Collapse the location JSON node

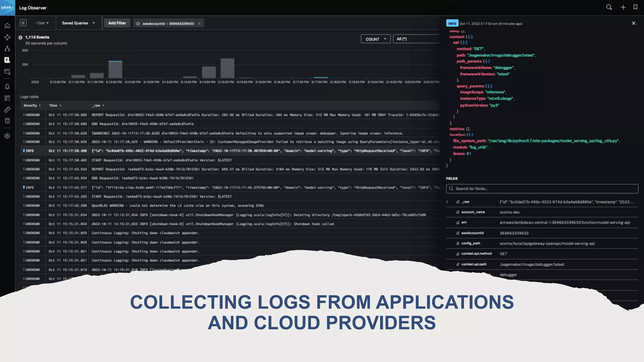pos(471,134)
